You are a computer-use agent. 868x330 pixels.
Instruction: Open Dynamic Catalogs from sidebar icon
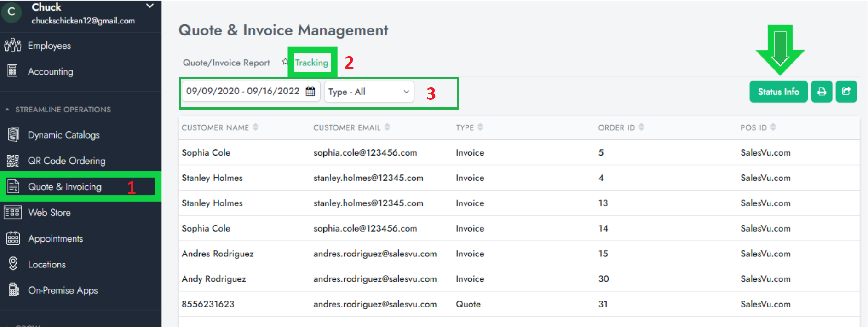pyautogui.click(x=13, y=135)
